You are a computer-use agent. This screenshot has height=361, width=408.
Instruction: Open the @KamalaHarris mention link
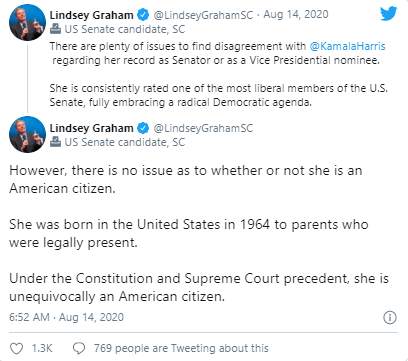coord(347,46)
